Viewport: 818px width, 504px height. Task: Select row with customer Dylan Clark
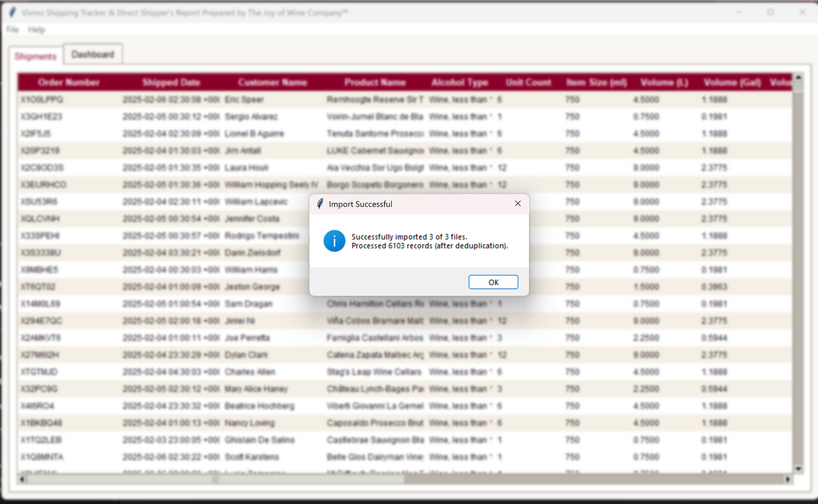tap(405, 355)
